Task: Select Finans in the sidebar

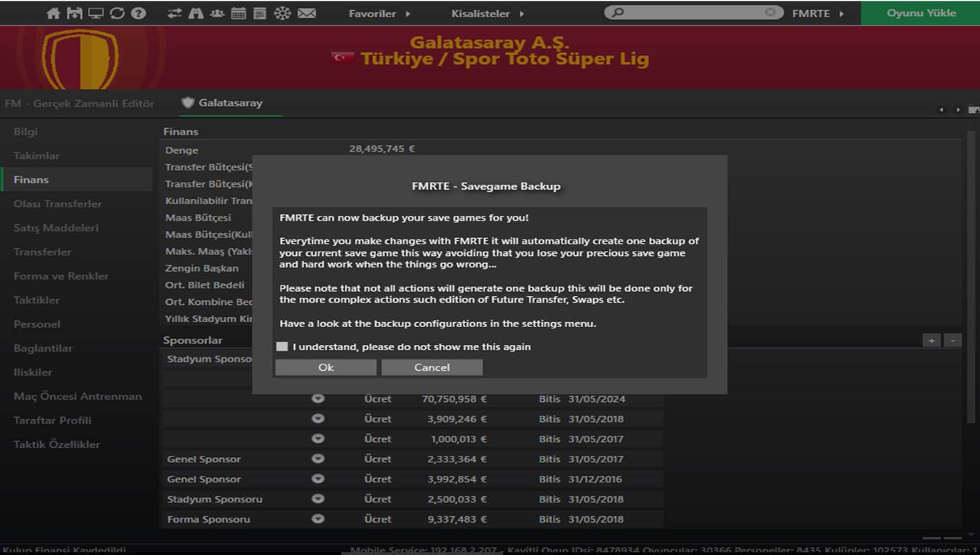Action: tap(76, 180)
